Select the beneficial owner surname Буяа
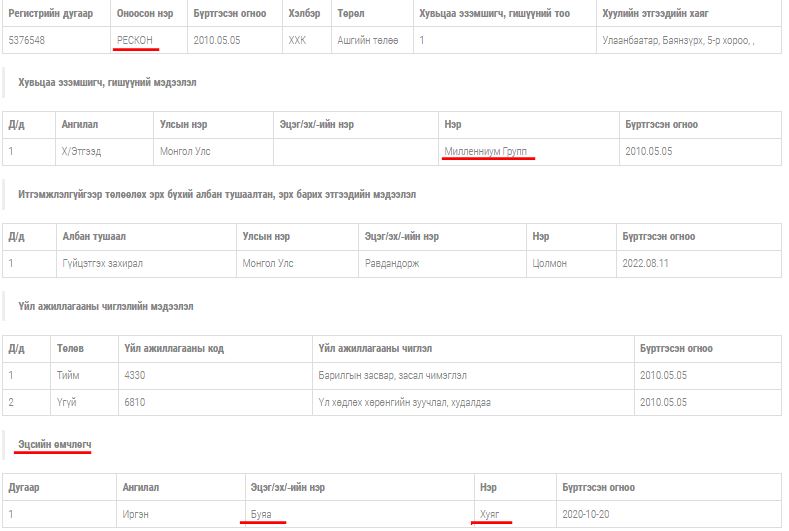The image size is (789, 531). click(x=268, y=514)
